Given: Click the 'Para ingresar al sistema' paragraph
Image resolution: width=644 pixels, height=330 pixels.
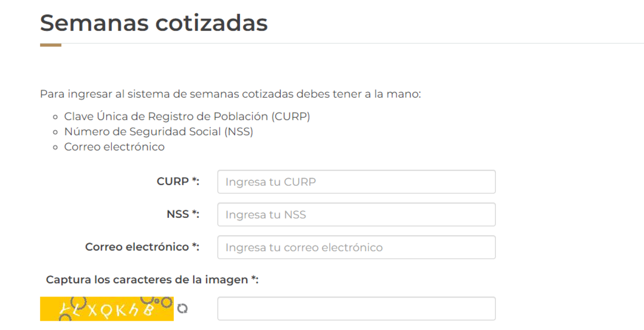Looking at the screenshot, I should (x=230, y=94).
